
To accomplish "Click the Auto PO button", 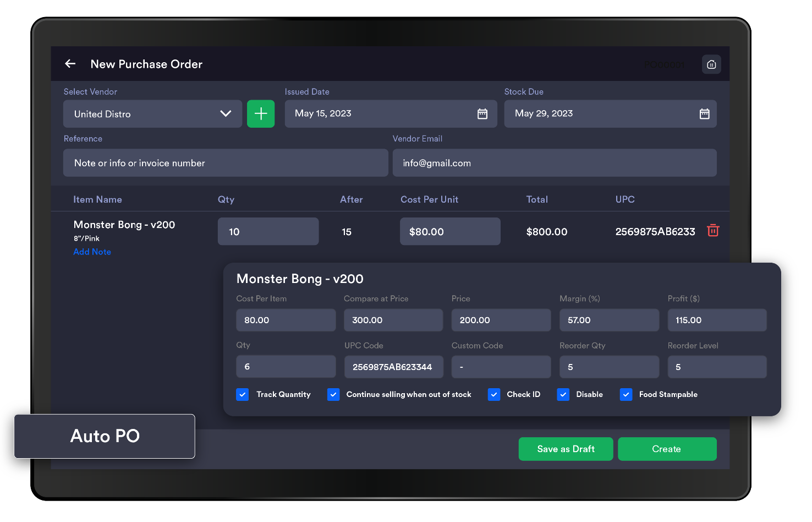I will [x=105, y=436].
